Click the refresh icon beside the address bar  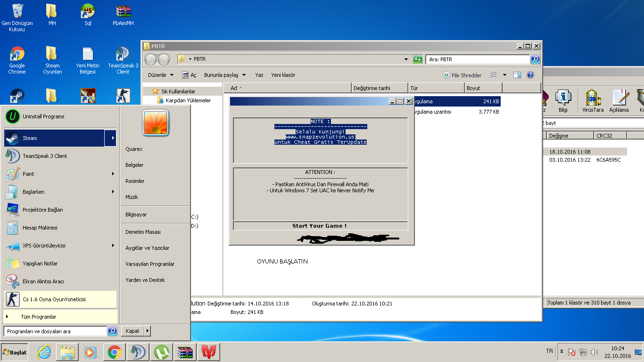click(x=418, y=59)
